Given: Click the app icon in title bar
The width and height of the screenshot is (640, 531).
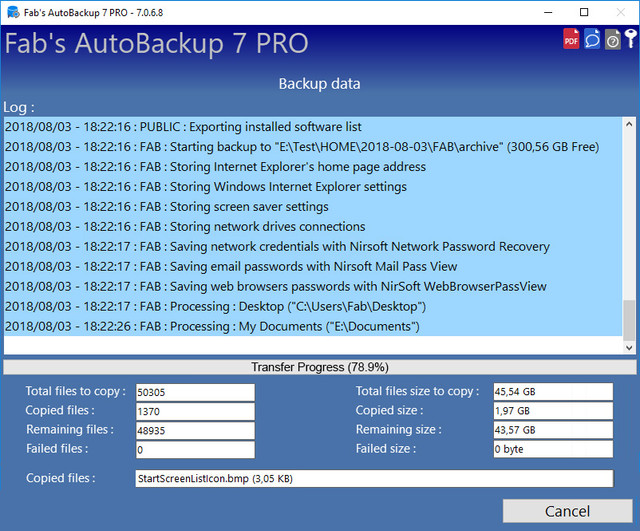Looking at the screenshot, I should click(x=13, y=12).
